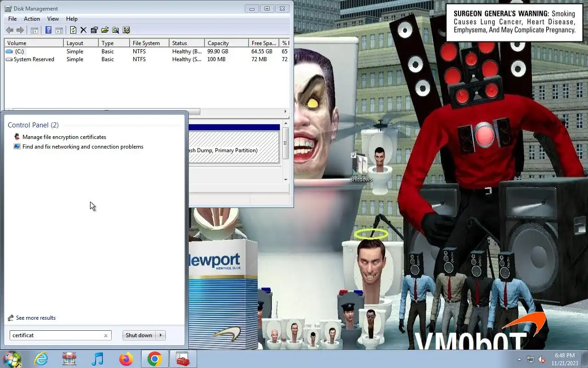Show hidden tray icons arrow
The width and height of the screenshot is (588, 368).
tap(520, 359)
